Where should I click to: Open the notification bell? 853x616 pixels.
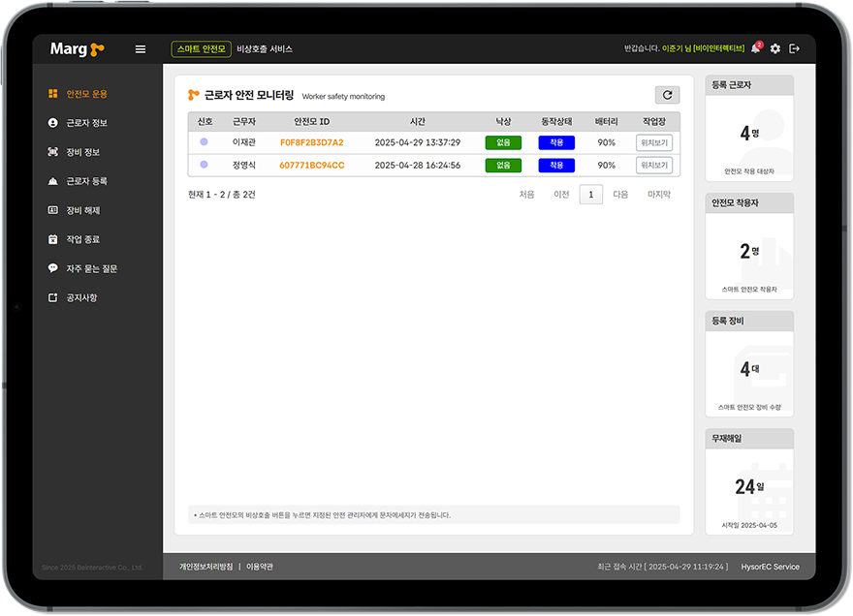(x=756, y=48)
